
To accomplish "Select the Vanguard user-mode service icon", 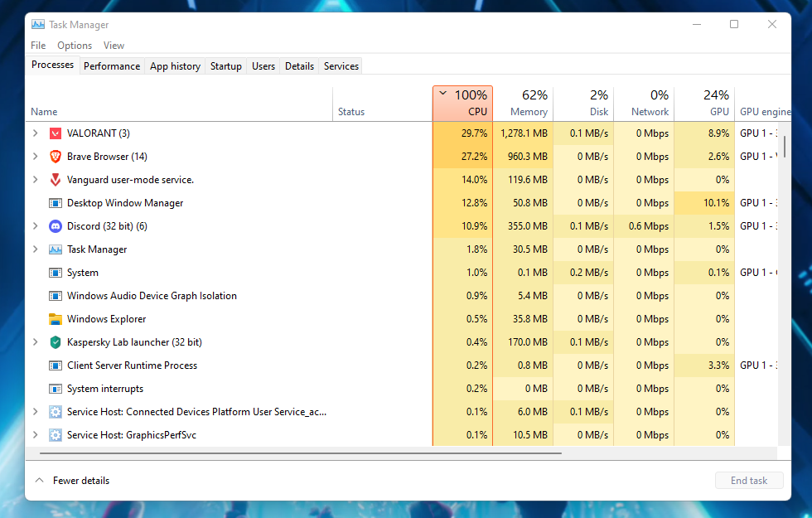I will click(56, 180).
